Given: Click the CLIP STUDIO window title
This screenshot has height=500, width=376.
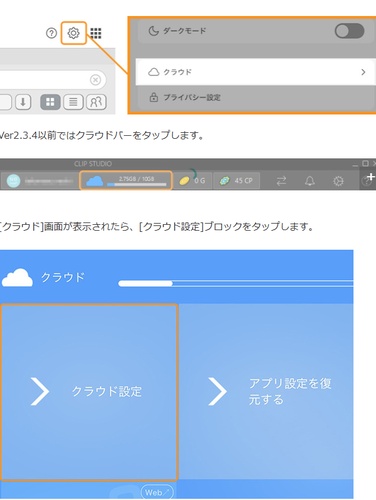Looking at the screenshot, I should pyautogui.click(x=93, y=164).
